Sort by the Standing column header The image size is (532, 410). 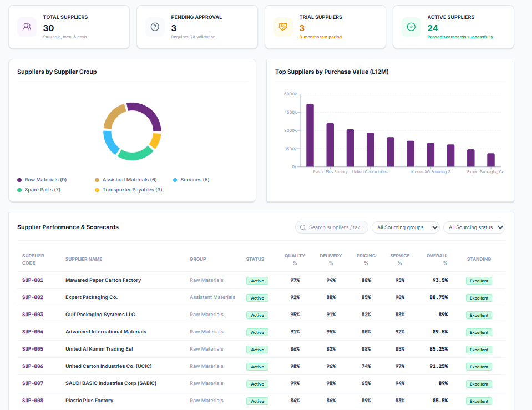click(479, 259)
